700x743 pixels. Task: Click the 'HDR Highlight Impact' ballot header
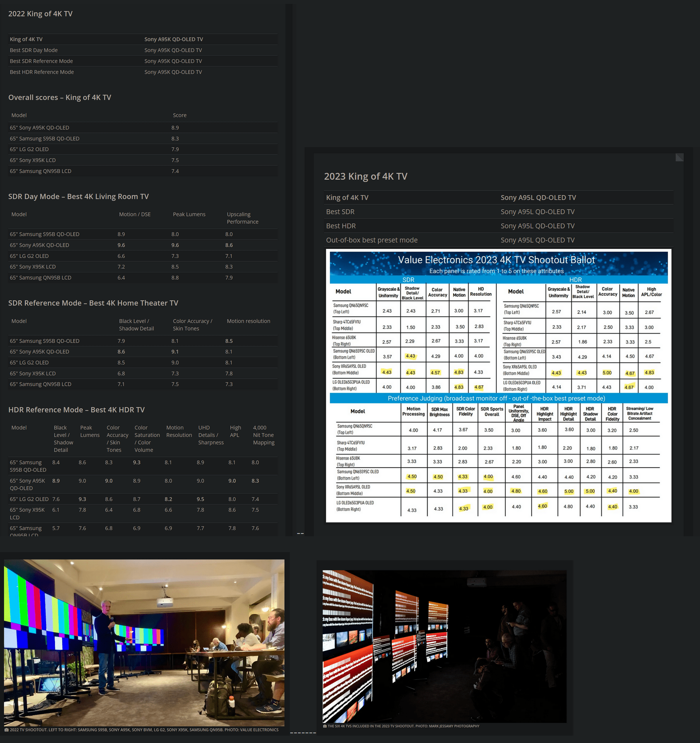point(544,414)
